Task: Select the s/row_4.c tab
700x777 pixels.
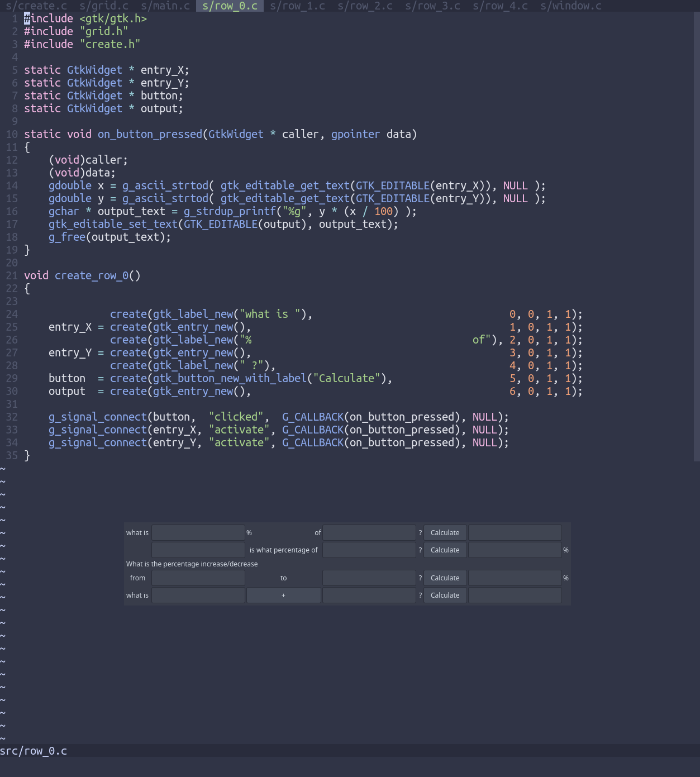Action: [x=500, y=6]
